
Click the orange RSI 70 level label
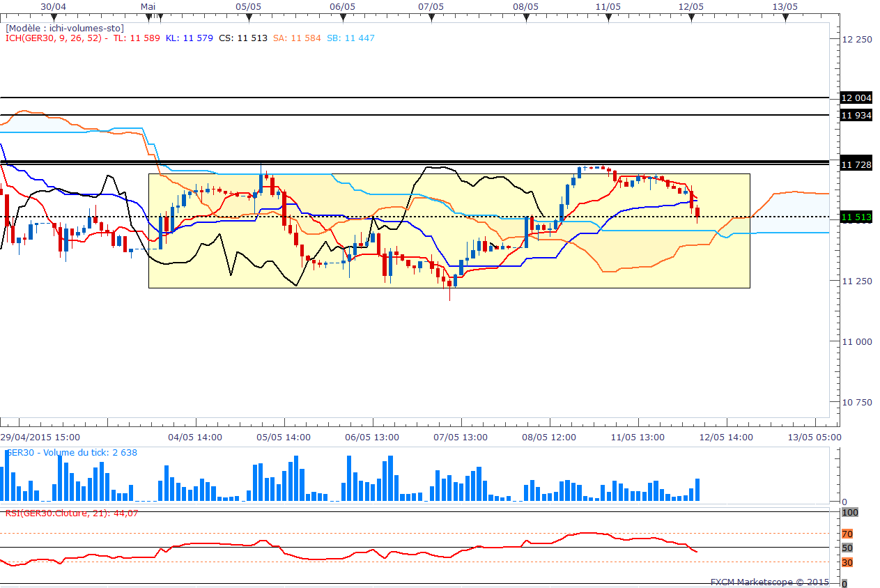coord(847,534)
